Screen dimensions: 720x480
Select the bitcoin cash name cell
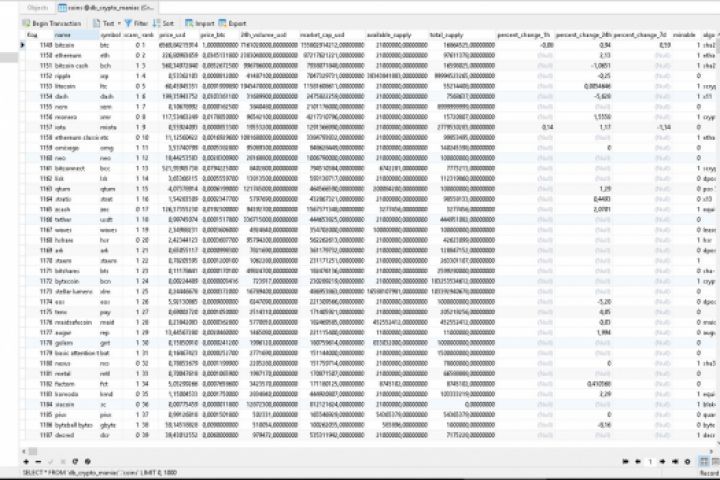coord(75,66)
